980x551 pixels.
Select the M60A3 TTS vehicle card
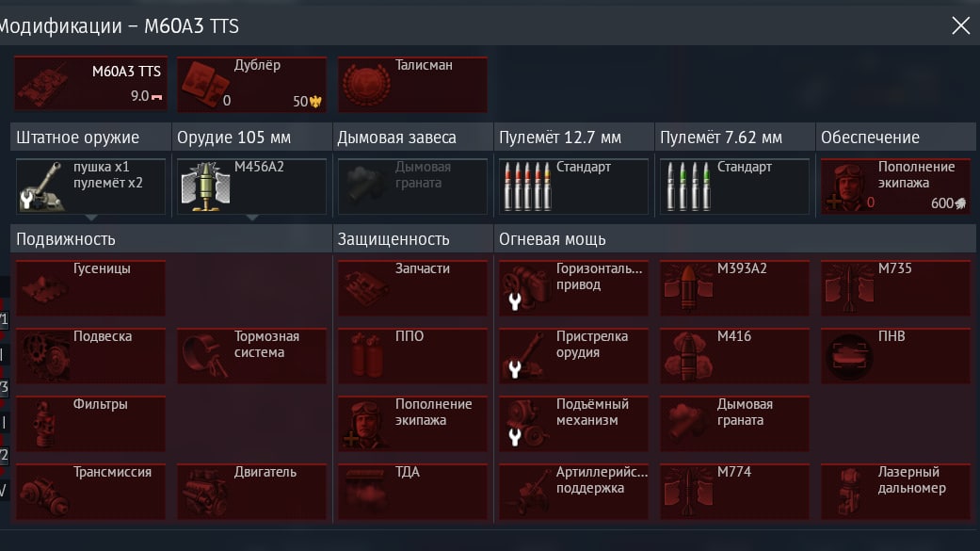pyautogui.click(x=90, y=84)
